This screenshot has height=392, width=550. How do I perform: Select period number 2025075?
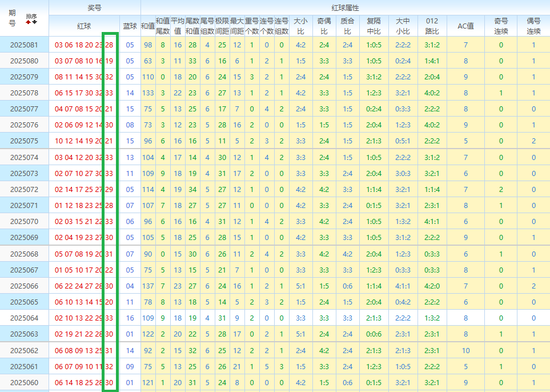pyautogui.click(x=24, y=141)
